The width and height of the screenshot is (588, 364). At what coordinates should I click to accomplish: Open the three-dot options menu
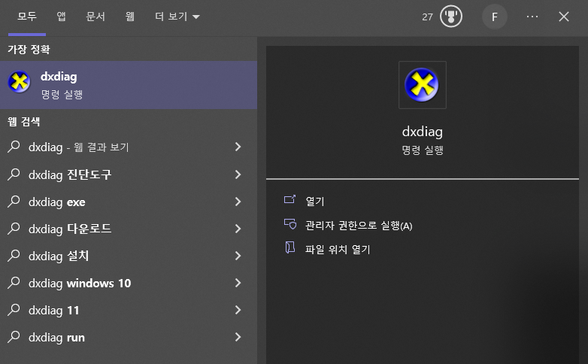coord(532,17)
